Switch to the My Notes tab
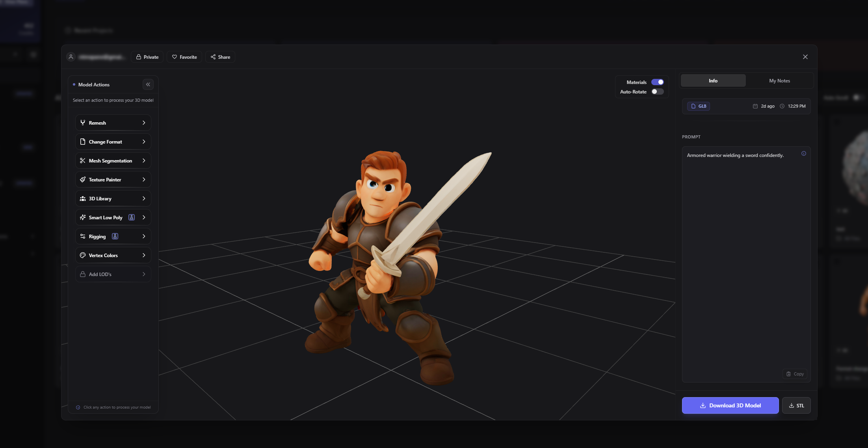Image resolution: width=868 pixels, height=448 pixels. pyautogui.click(x=779, y=80)
